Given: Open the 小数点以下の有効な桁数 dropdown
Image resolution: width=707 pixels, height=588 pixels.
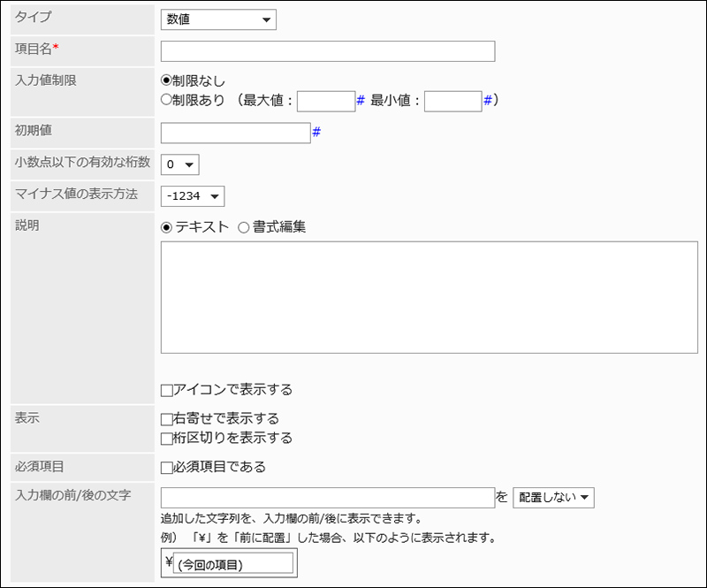Looking at the screenshot, I should [180, 164].
